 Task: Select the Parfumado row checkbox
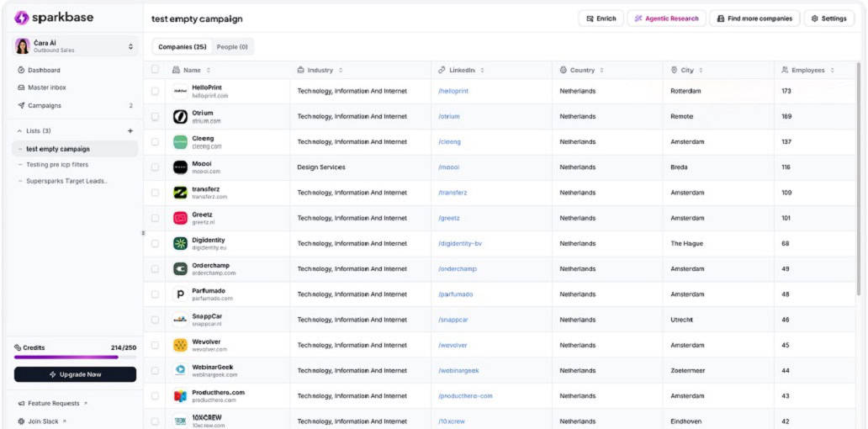pos(155,294)
